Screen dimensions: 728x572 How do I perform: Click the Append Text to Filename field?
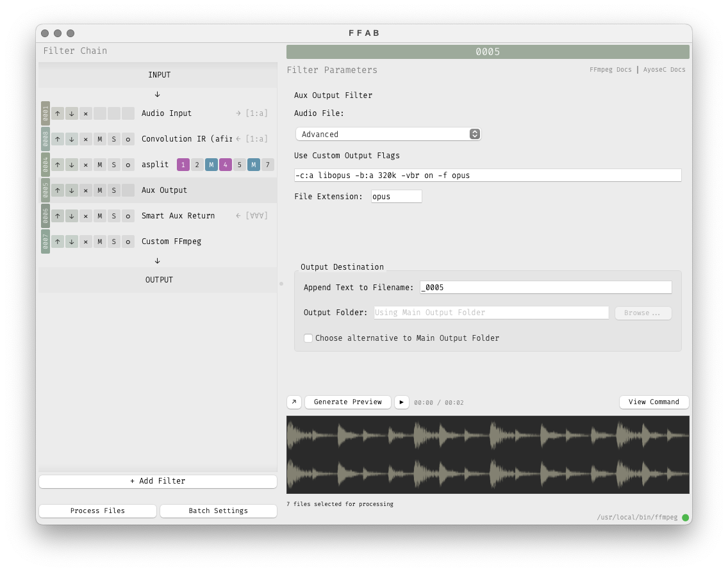pyautogui.click(x=545, y=288)
